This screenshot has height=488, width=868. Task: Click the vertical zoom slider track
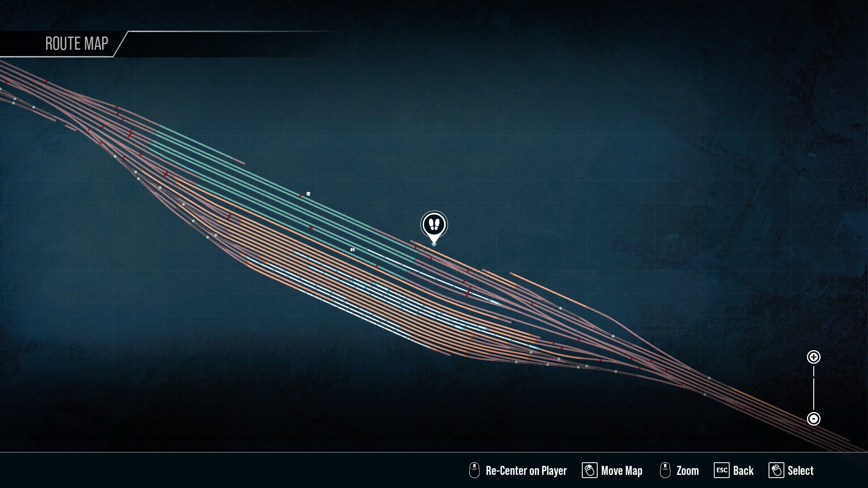[814, 388]
